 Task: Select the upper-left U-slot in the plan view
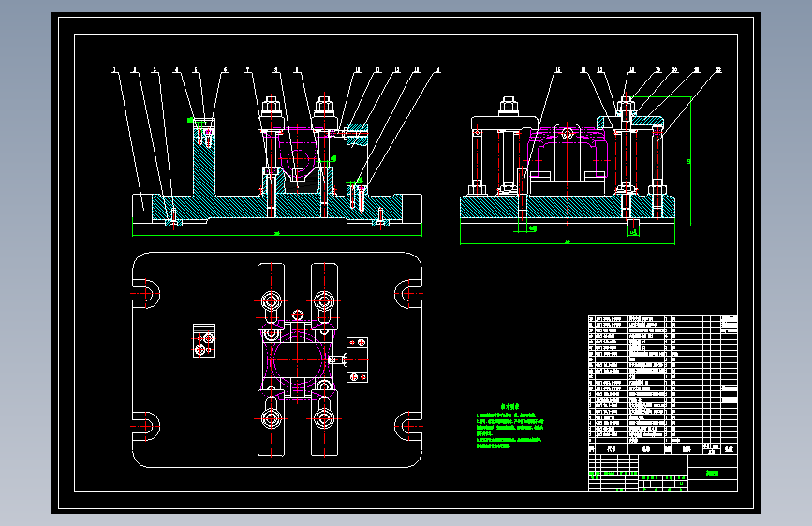pos(146,294)
